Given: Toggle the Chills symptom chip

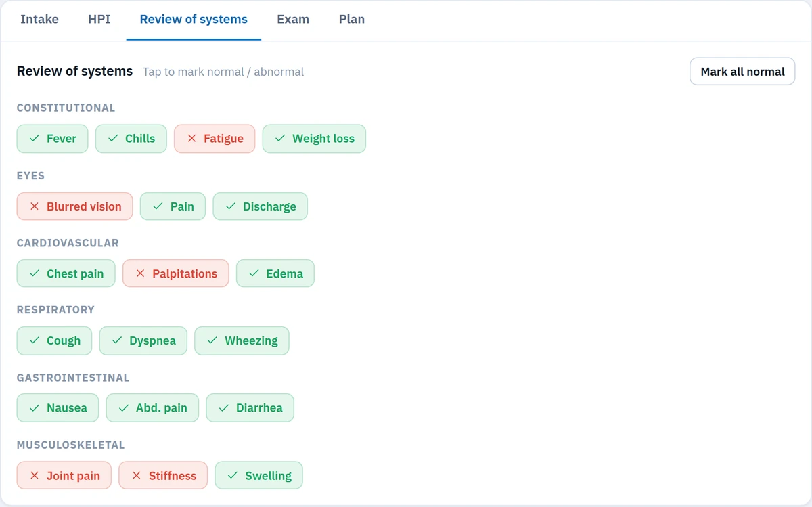Looking at the screenshot, I should pyautogui.click(x=131, y=139).
